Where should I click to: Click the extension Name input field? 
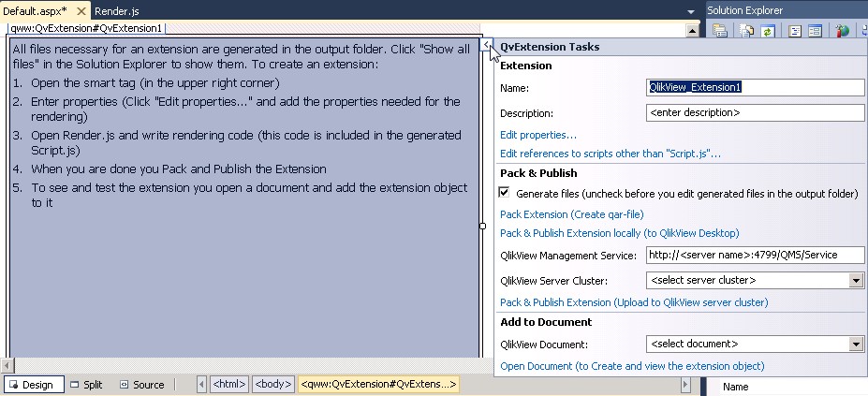(755, 87)
